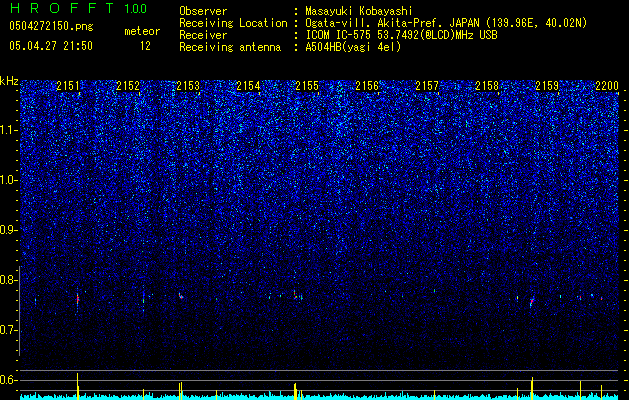Click the HROFFT program title
The image size is (629, 400).
pyautogui.click(x=62, y=8)
